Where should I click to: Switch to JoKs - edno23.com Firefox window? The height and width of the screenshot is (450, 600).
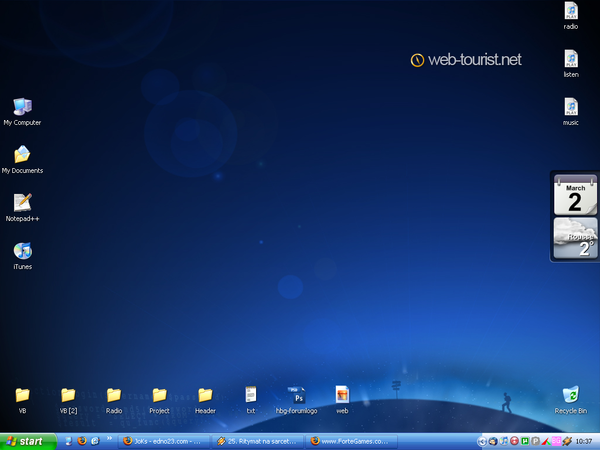tap(164, 442)
